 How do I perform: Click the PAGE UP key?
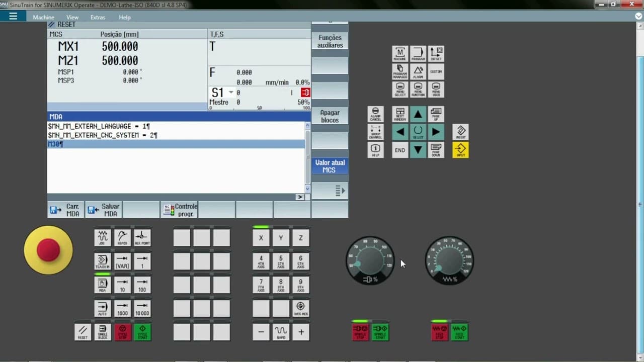coord(436,114)
